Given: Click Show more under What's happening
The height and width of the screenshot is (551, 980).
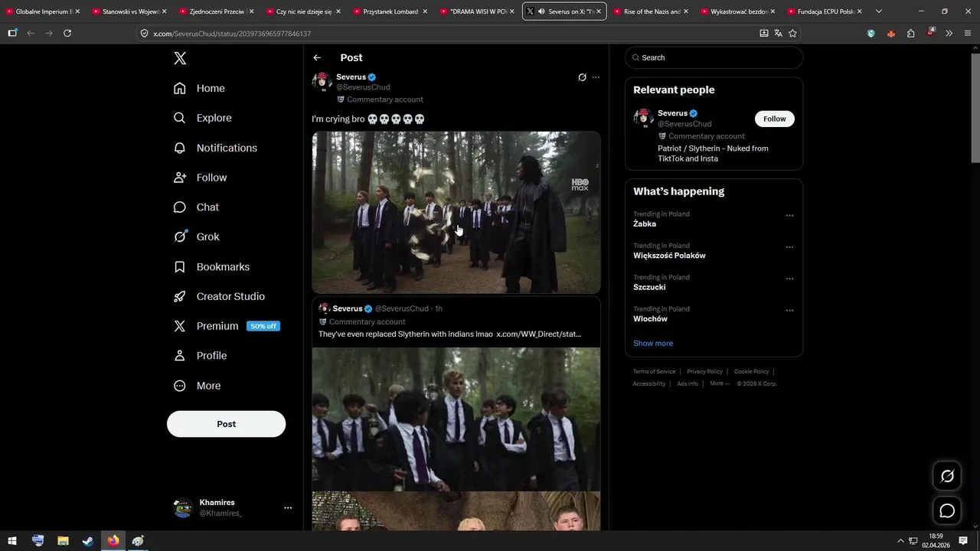Looking at the screenshot, I should click(x=653, y=344).
